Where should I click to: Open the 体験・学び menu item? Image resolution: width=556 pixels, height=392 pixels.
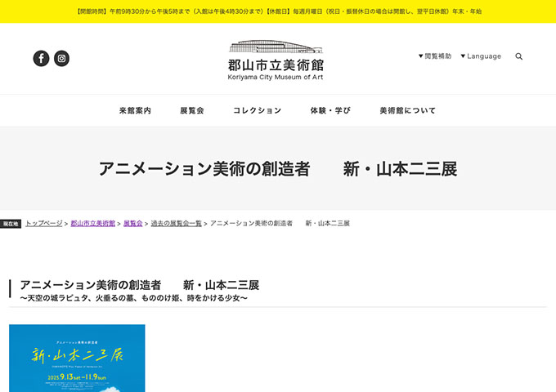tap(330, 110)
